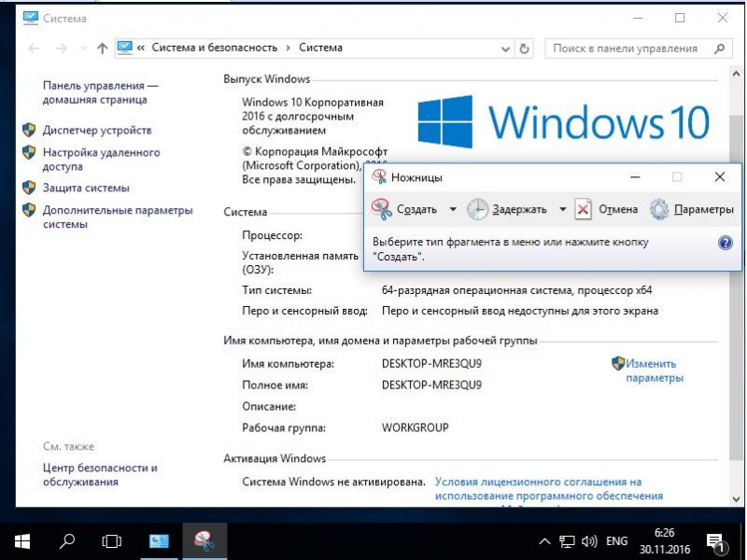Open the Action Center notifications icon
The width and height of the screenshot is (747, 560).
coord(716,542)
